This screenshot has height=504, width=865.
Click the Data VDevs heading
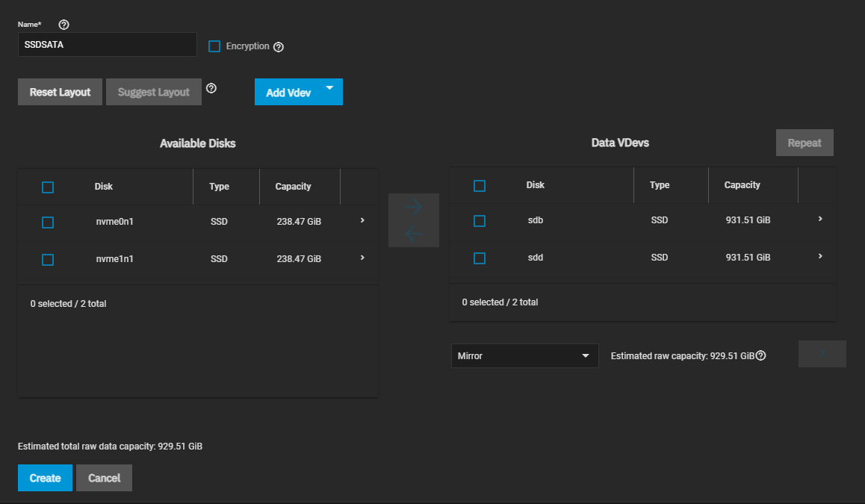click(x=620, y=143)
